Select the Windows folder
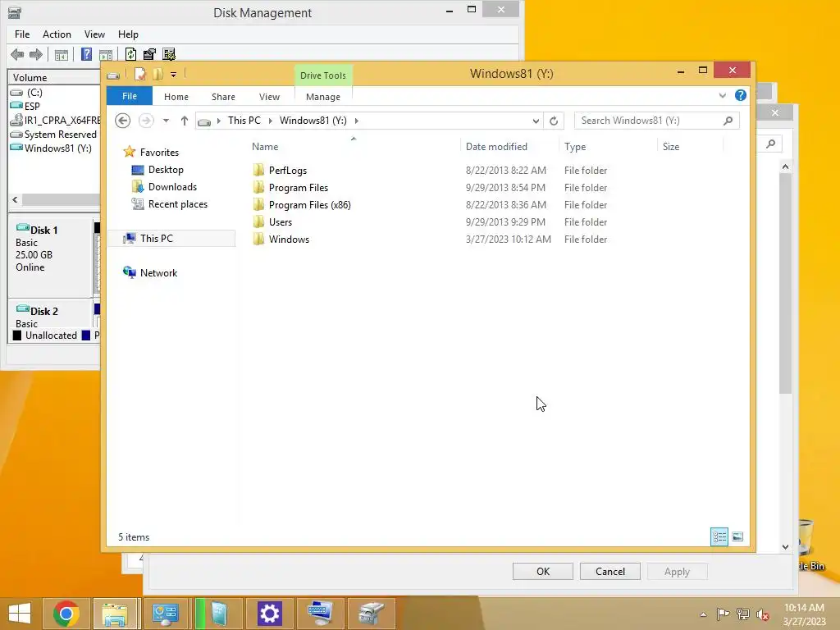This screenshot has width=840, height=630. click(289, 239)
